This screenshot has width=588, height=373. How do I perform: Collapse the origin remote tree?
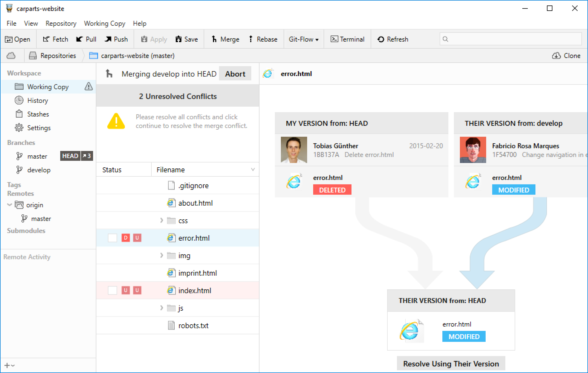[10, 205]
